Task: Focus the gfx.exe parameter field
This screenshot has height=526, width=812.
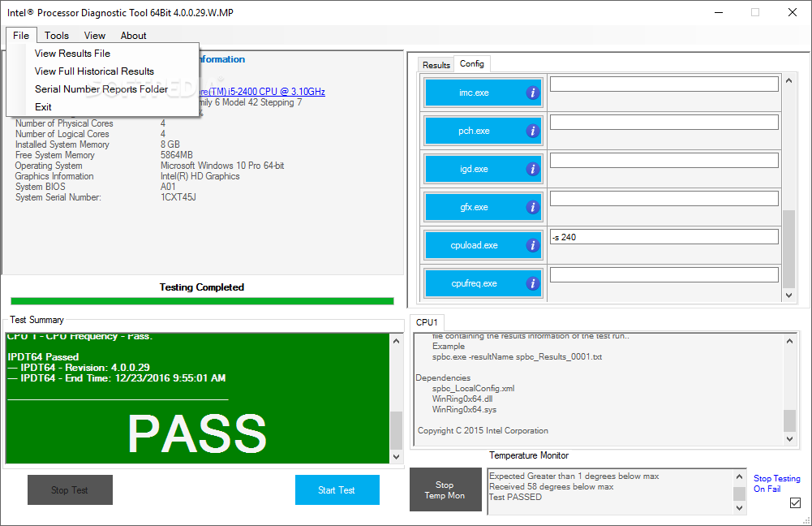Action: 664,199
